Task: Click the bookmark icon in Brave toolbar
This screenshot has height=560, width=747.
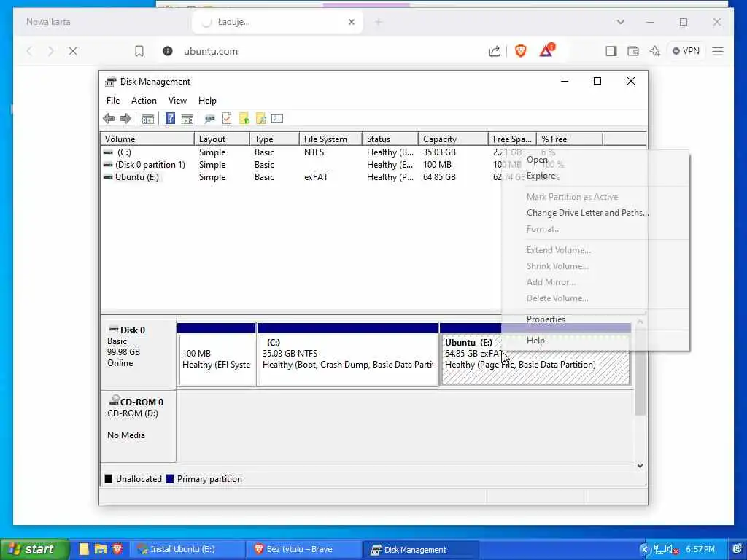Action: coord(139,51)
